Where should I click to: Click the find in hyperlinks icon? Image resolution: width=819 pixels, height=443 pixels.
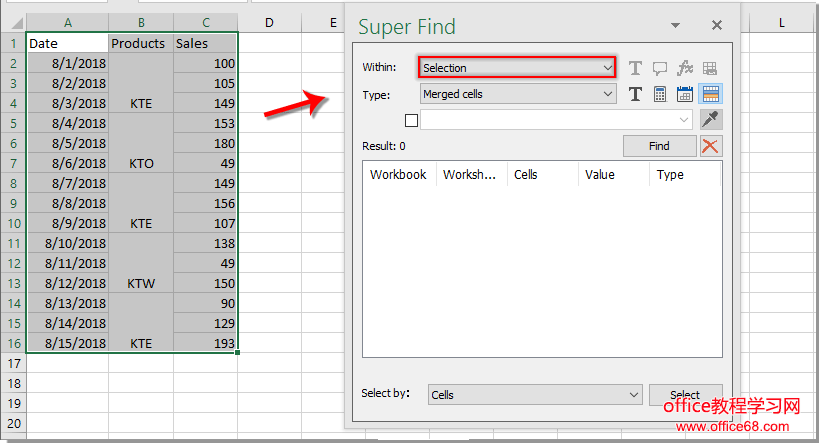coord(710,68)
